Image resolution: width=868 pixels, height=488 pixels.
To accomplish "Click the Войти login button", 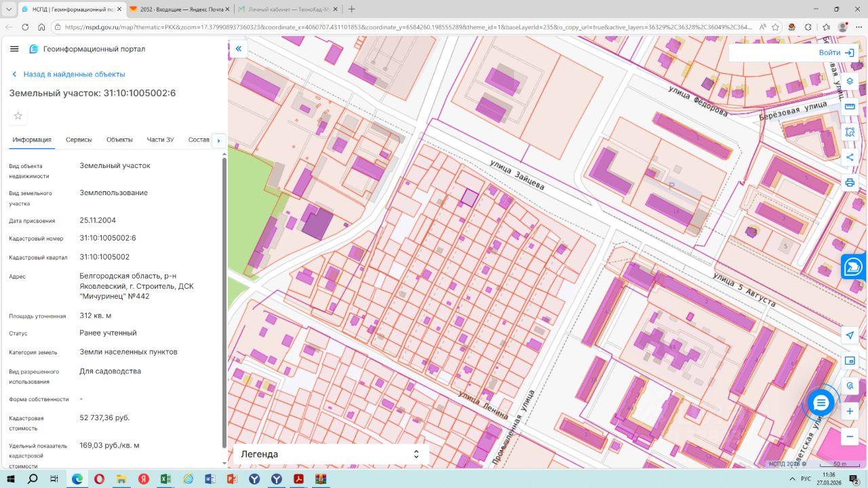I will (x=836, y=52).
